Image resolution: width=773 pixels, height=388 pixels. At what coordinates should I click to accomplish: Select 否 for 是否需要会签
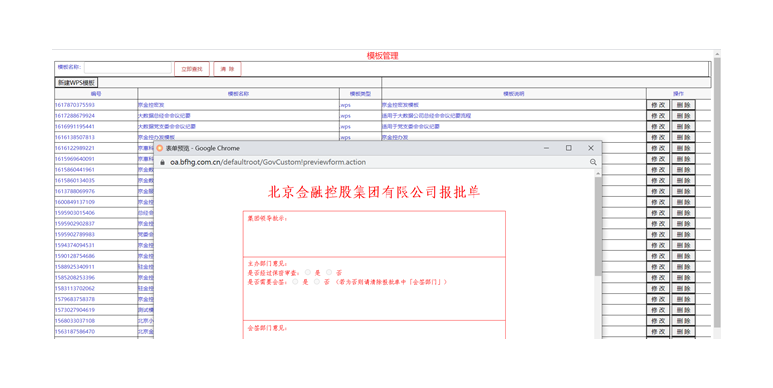[x=316, y=282]
